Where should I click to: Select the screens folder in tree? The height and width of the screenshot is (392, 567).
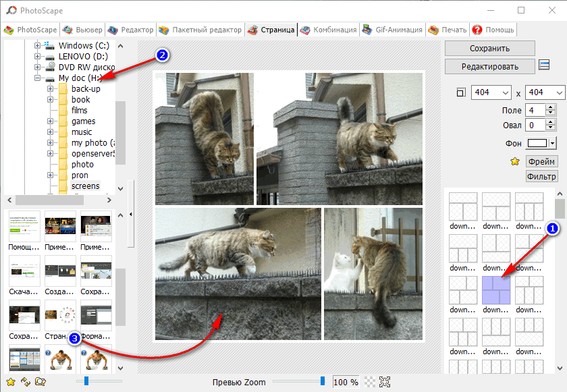(85, 186)
